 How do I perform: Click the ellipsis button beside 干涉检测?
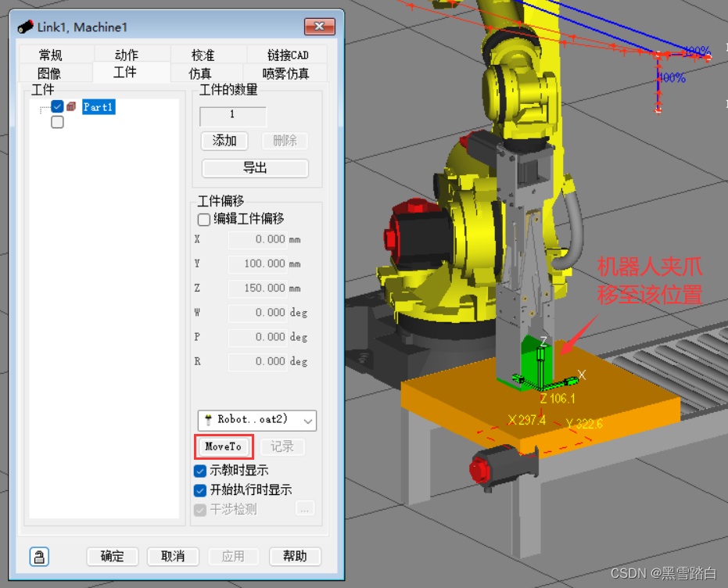click(x=305, y=509)
